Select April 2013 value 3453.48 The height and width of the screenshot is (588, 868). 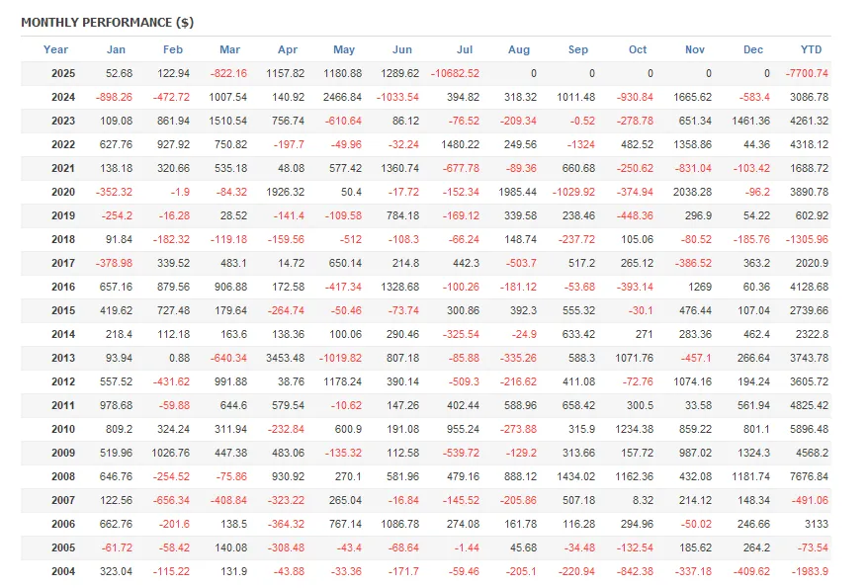[x=285, y=359]
